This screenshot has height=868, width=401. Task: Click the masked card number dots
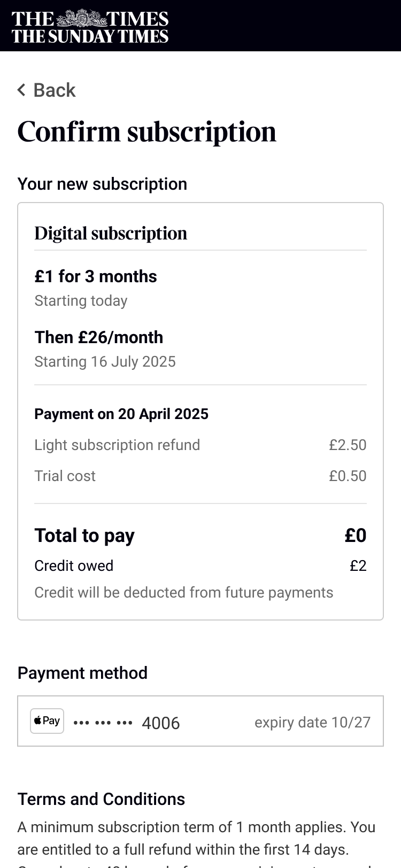coord(103,723)
